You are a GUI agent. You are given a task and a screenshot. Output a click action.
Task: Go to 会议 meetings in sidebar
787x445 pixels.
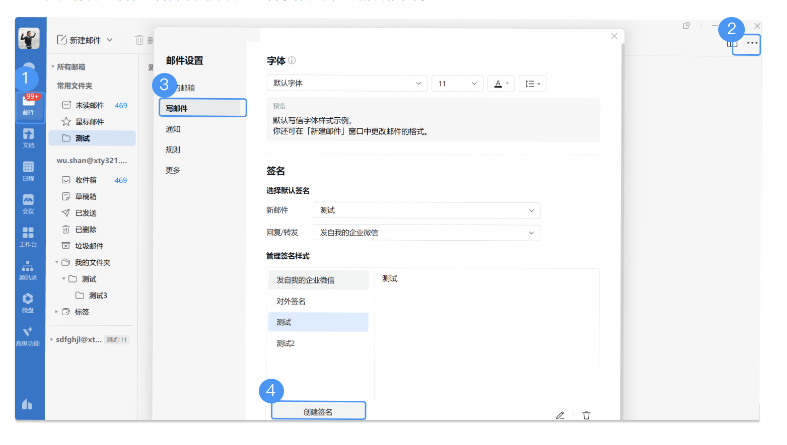[x=29, y=204]
